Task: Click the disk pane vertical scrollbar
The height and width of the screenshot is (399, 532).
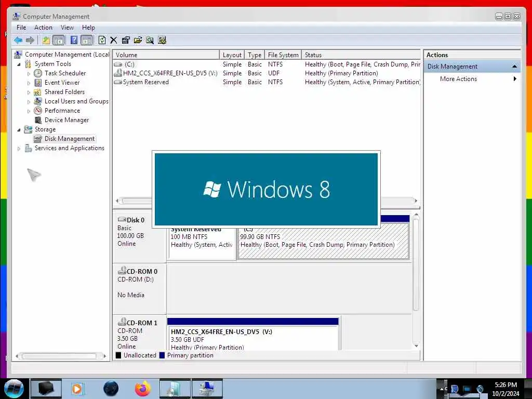Action: pyautogui.click(x=416, y=265)
